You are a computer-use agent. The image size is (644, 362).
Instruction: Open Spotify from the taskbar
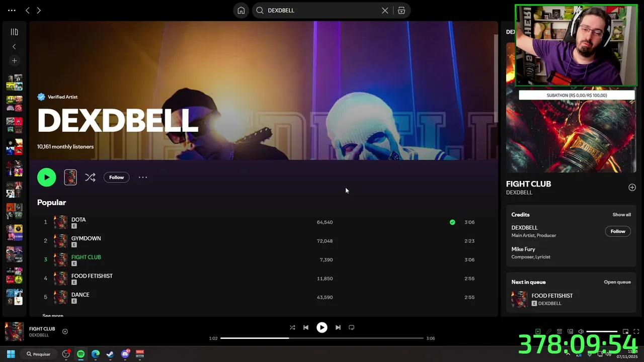coord(80,354)
